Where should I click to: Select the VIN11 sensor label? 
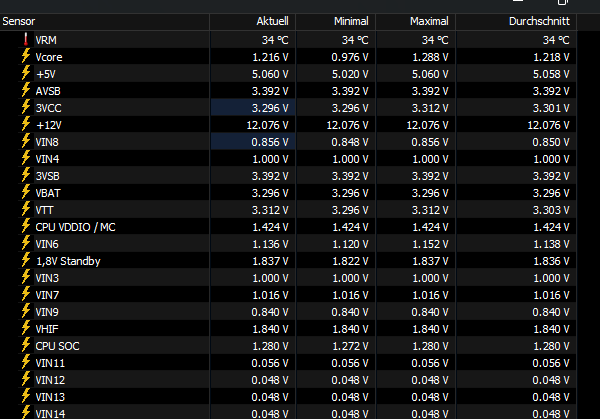(x=50, y=363)
